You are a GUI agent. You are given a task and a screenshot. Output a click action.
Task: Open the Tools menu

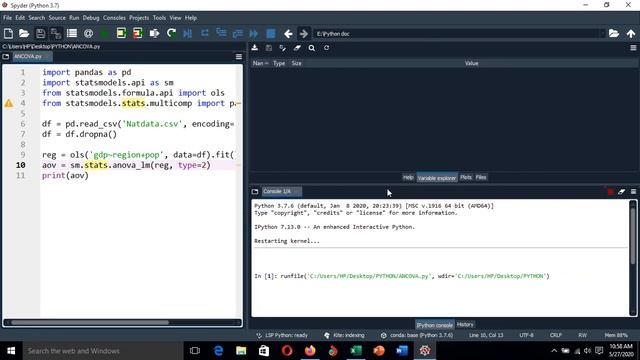point(159,18)
